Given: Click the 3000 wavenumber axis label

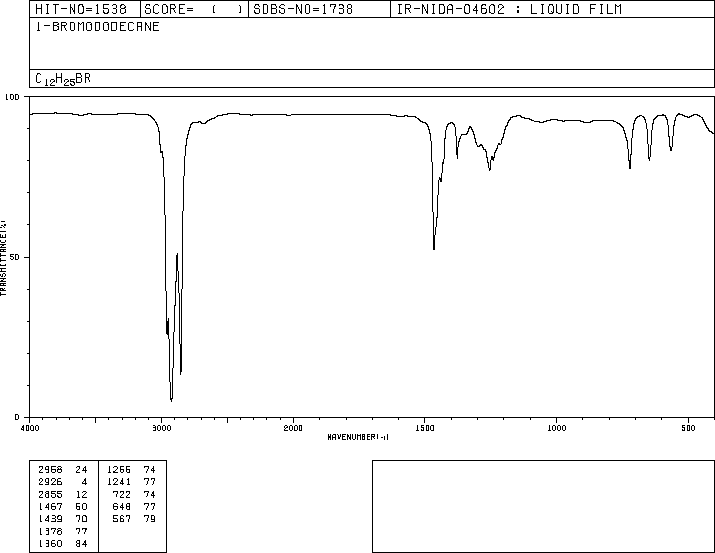Looking at the screenshot, I should pos(161,428).
